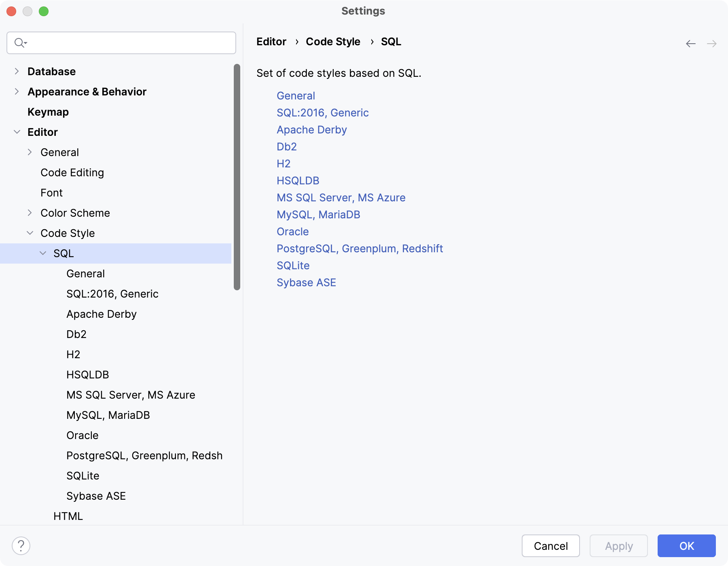Collapse the Editor tree node

point(17,132)
